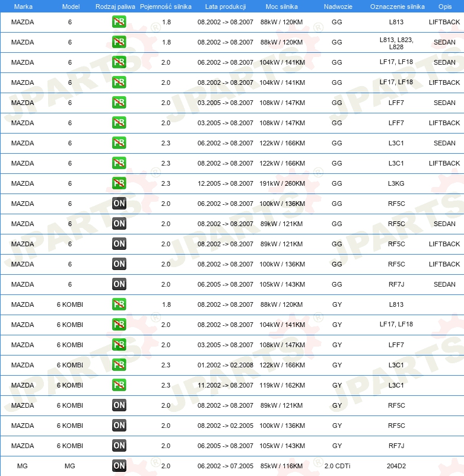Select the LFF7 code in the SEDAN row
This screenshot has height=476, width=464.
pos(396,103)
